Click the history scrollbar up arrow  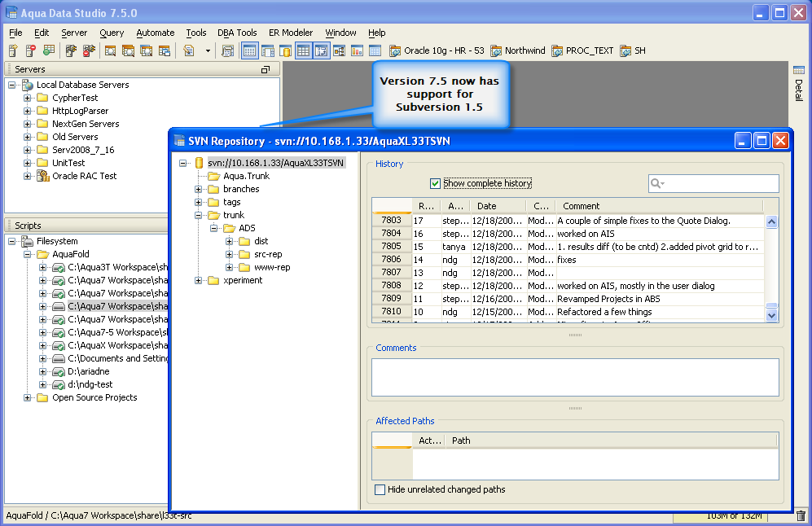[771, 221]
